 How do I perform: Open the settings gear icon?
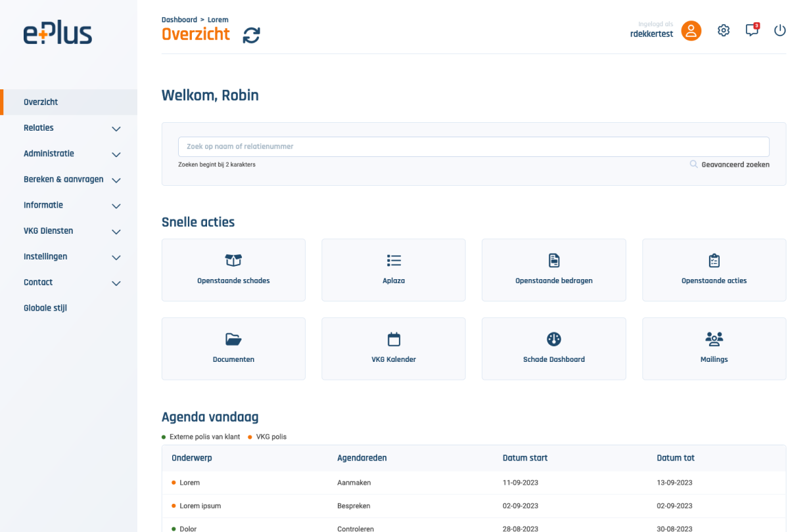(724, 30)
